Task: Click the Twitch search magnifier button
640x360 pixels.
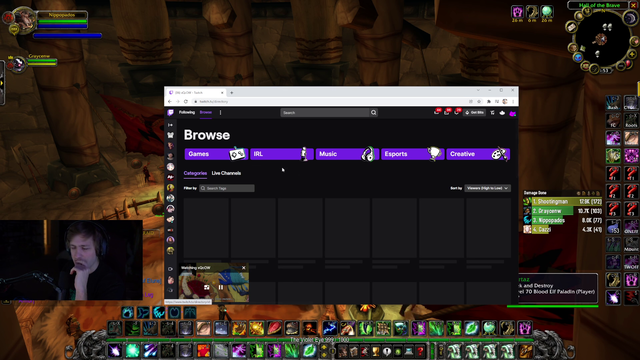Action: tap(373, 113)
